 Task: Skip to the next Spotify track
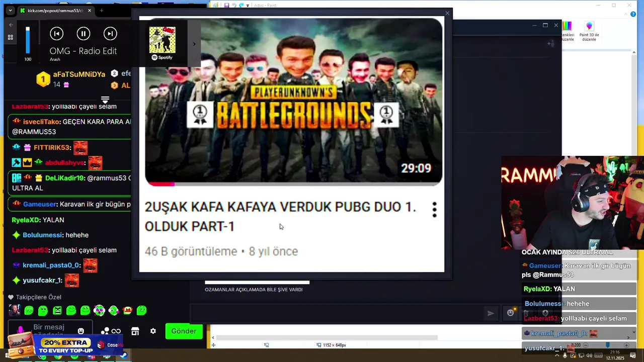[110, 34]
